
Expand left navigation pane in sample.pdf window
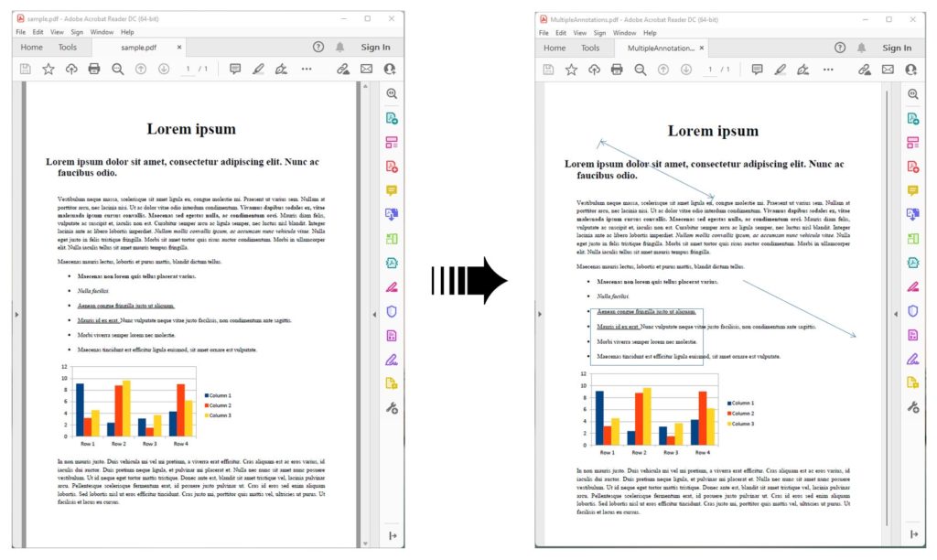click(16, 315)
